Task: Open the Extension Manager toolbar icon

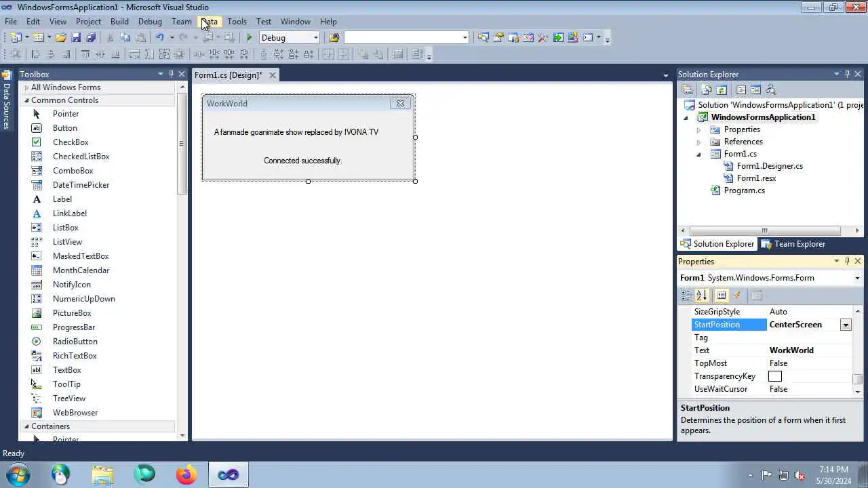Action: (x=573, y=38)
